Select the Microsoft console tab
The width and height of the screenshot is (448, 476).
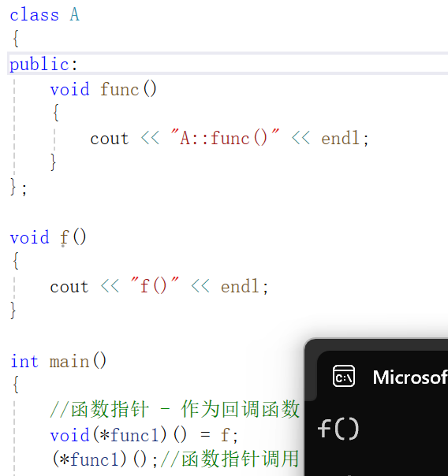tap(383, 376)
